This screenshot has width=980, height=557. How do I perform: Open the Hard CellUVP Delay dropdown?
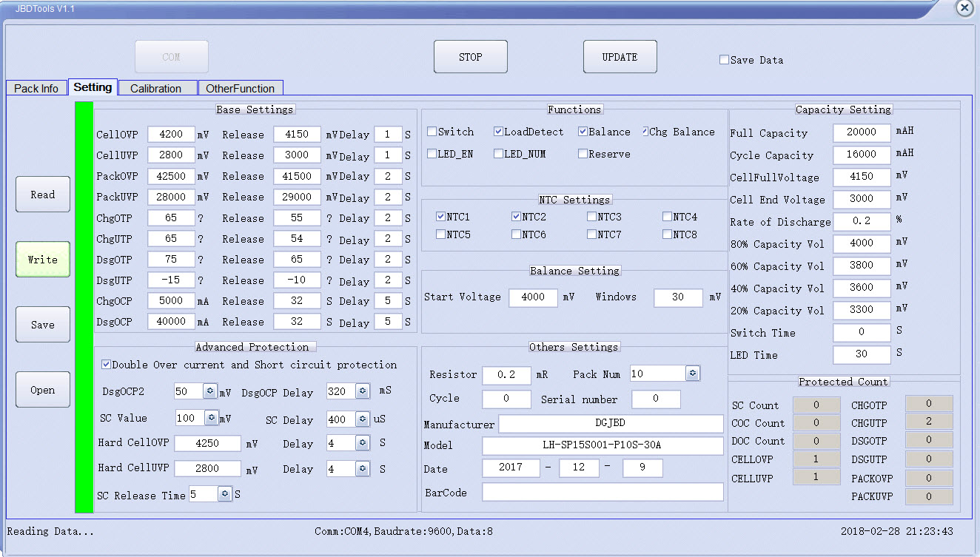[x=363, y=469]
